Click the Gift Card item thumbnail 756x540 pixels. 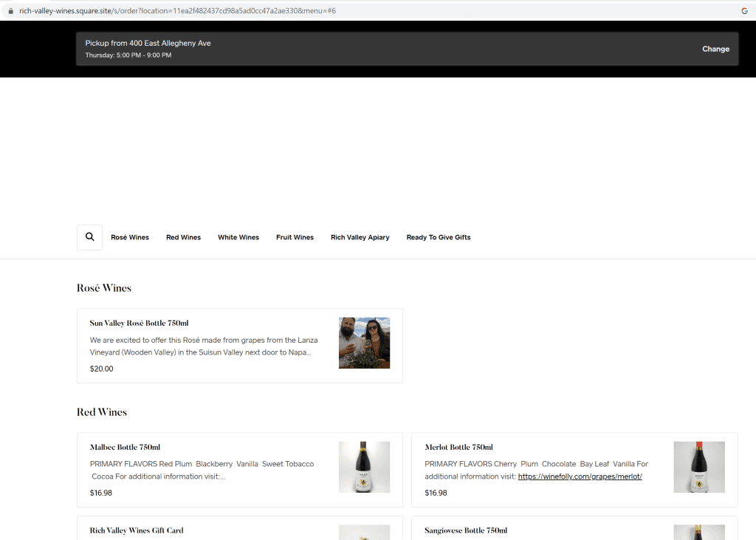[364, 533]
